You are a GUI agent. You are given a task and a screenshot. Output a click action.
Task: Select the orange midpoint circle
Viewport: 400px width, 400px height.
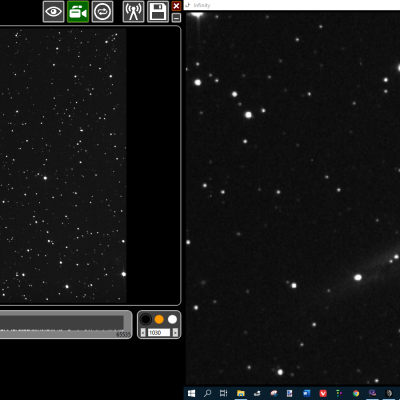pyautogui.click(x=159, y=319)
